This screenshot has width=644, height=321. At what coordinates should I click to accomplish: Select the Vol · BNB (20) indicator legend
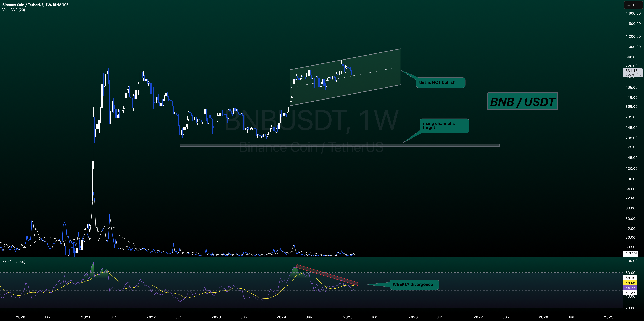(14, 10)
